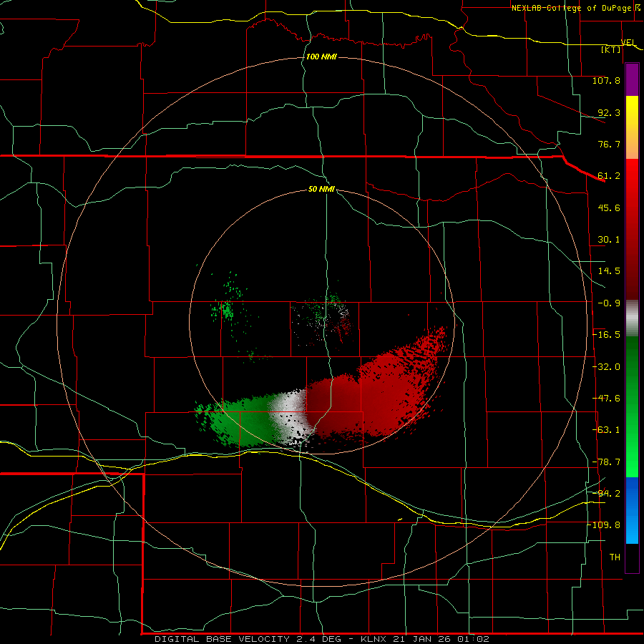Image resolution: width=644 pixels, height=644 pixels.
Task: Click the -78.7 value on velocity scale
Action: [x=606, y=462]
